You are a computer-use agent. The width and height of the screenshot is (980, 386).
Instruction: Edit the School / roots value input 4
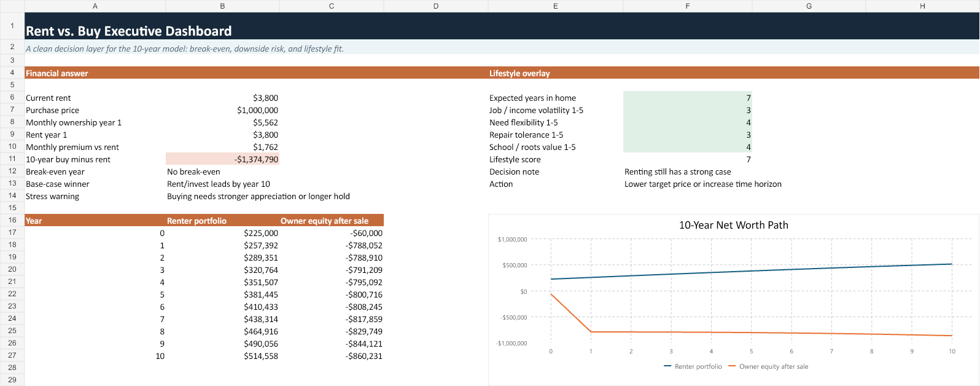[688, 147]
